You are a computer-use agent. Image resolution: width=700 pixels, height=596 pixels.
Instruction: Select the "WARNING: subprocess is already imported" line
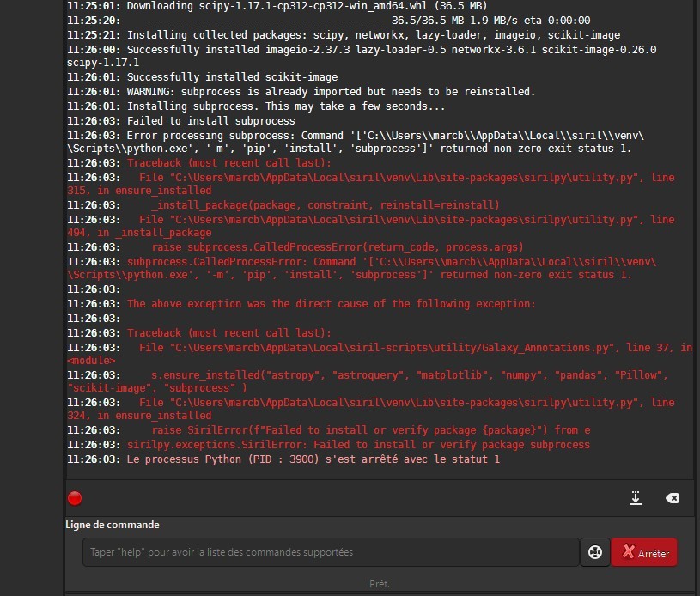[301, 92]
